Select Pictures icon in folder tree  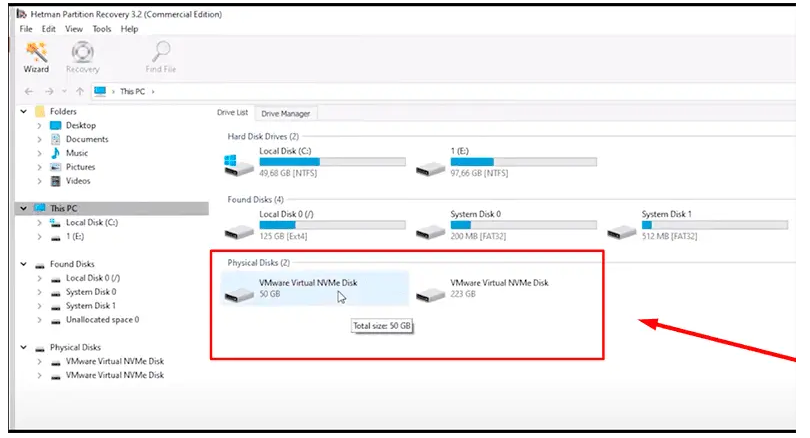[55, 167]
